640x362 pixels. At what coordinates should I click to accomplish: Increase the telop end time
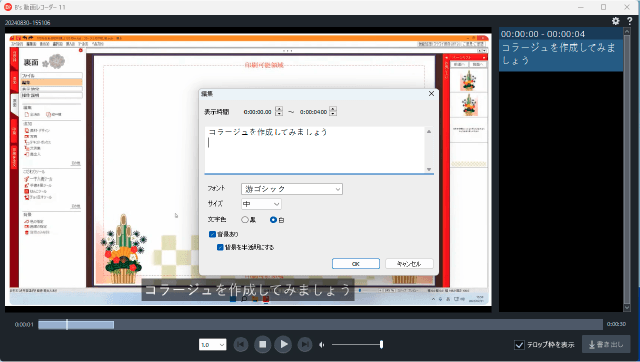point(333,109)
